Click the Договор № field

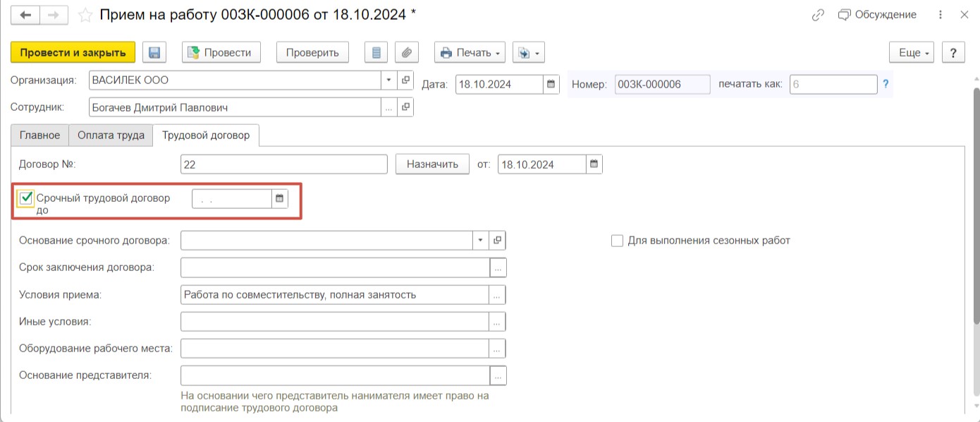tap(284, 164)
